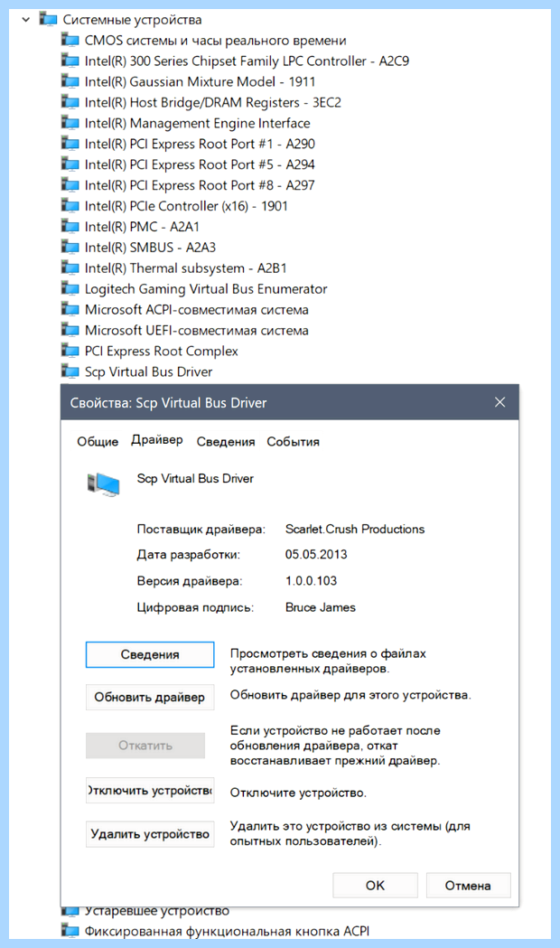Select Logitech Gaming Virtual Bus Enumerator
This screenshot has height=948, width=560.
[x=206, y=289]
